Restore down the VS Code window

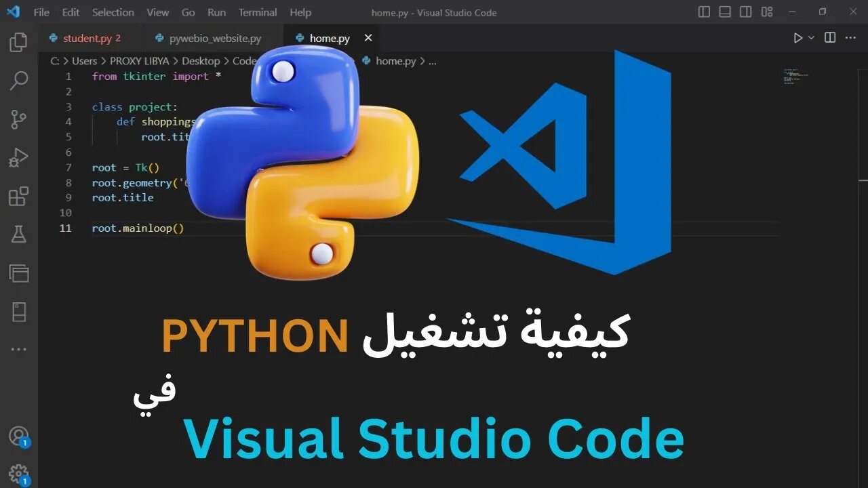823,12
